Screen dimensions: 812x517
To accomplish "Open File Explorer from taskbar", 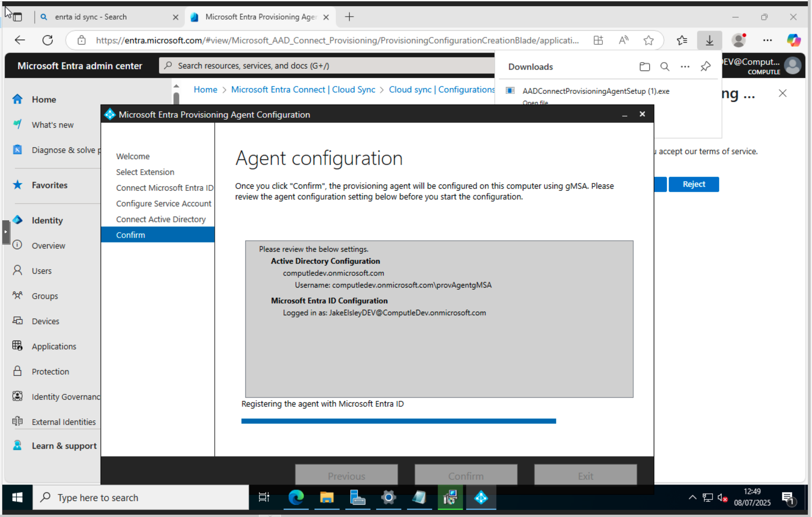I will coord(326,497).
